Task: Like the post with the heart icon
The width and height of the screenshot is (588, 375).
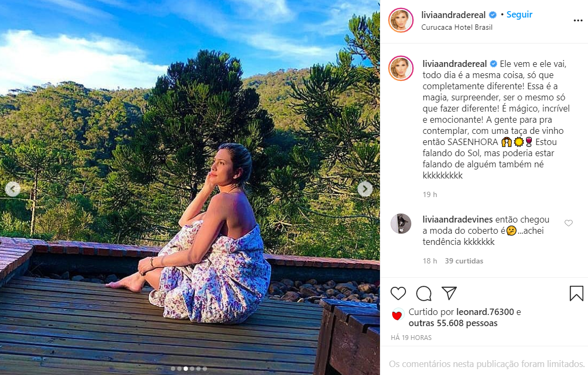Action: (x=398, y=293)
